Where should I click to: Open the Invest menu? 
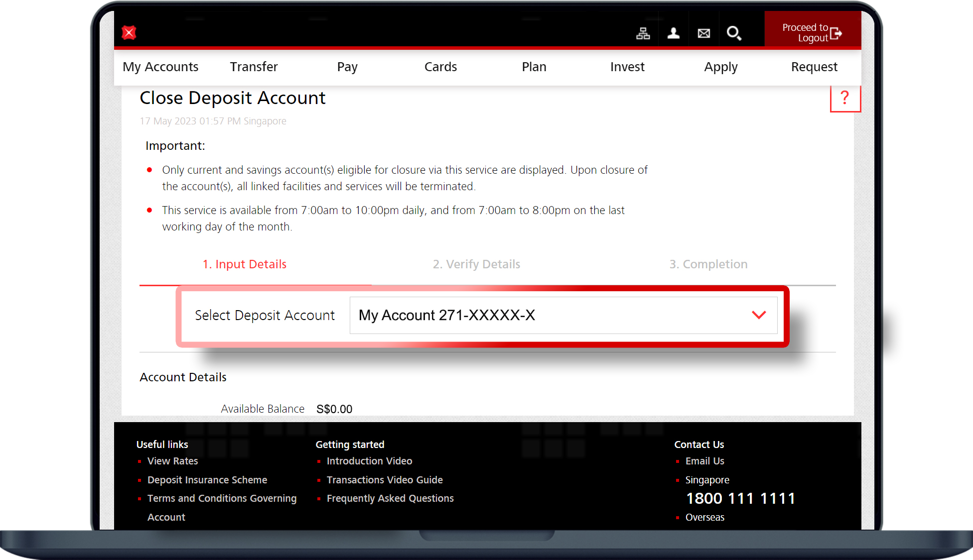coord(627,67)
